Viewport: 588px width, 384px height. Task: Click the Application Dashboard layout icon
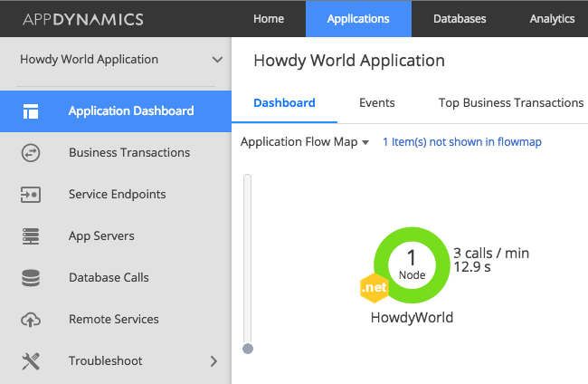(x=31, y=111)
